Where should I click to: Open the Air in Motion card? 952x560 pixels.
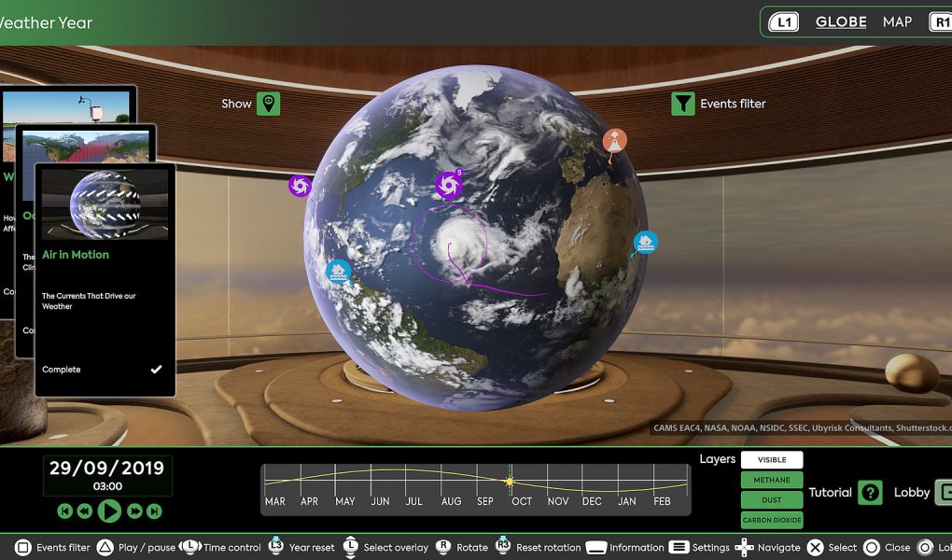105,280
